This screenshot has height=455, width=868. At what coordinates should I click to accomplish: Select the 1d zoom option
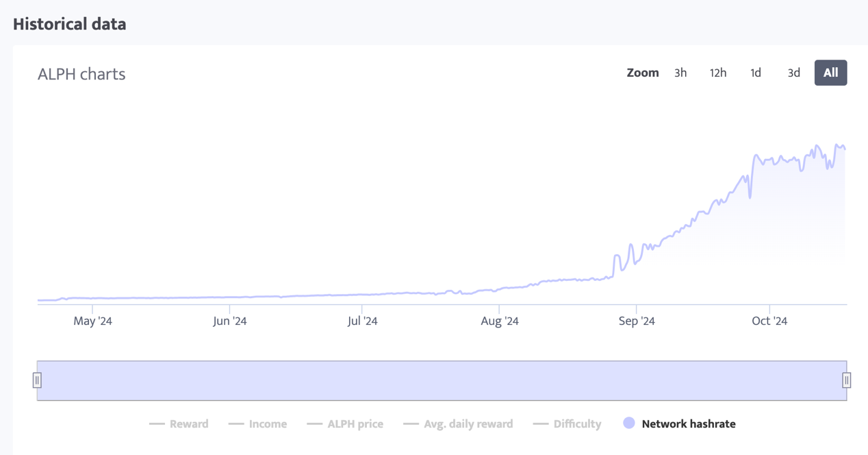755,73
